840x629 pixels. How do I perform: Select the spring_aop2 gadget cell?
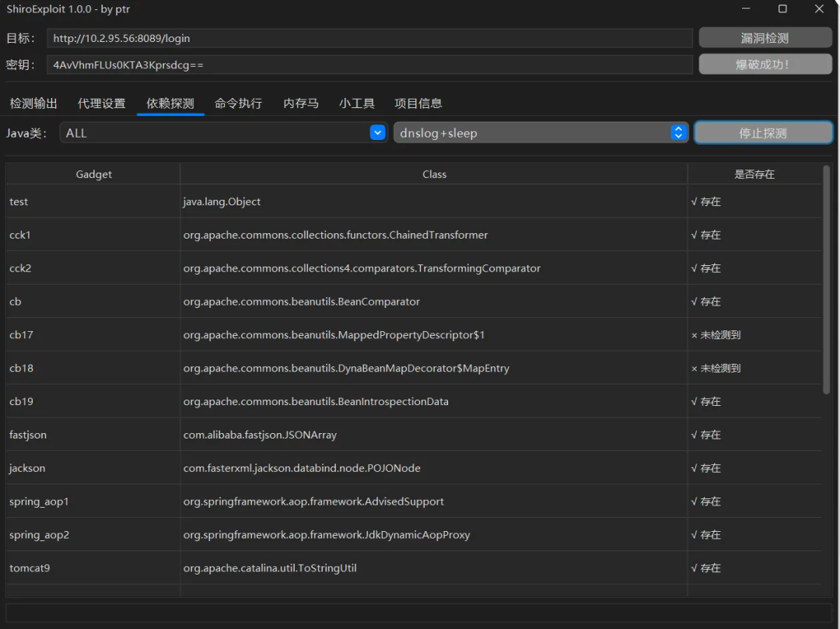point(94,534)
